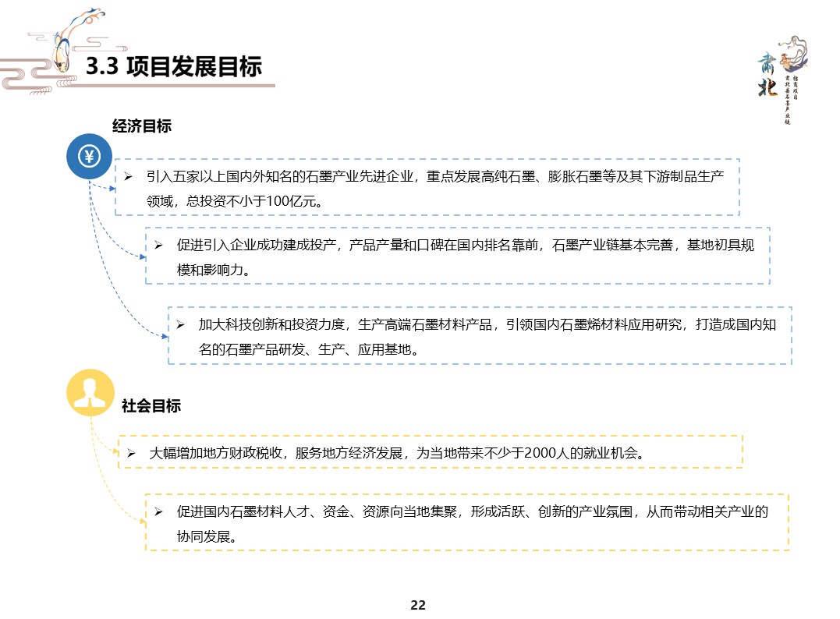
Task: Select the 经济目标 heading
Action: tap(142, 126)
